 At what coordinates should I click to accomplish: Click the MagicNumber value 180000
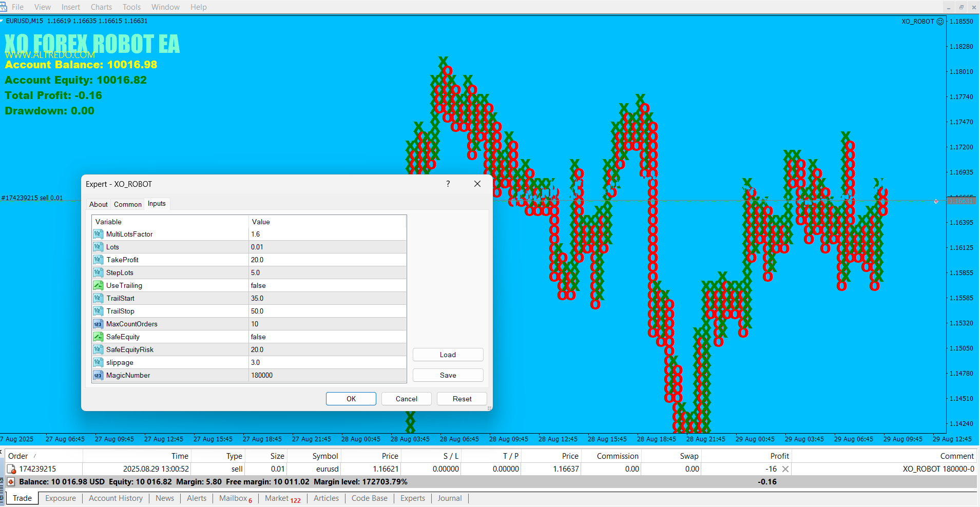(327, 375)
